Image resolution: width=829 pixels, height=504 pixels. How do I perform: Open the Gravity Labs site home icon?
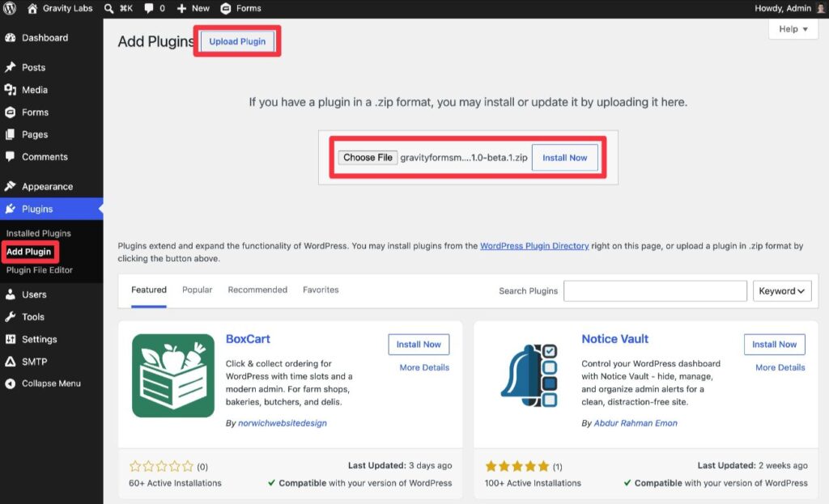pos(32,8)
